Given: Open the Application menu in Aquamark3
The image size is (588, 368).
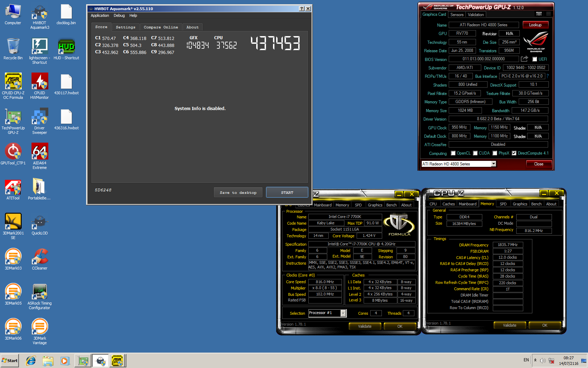Looking at the screenshot, I should point(100,15).
